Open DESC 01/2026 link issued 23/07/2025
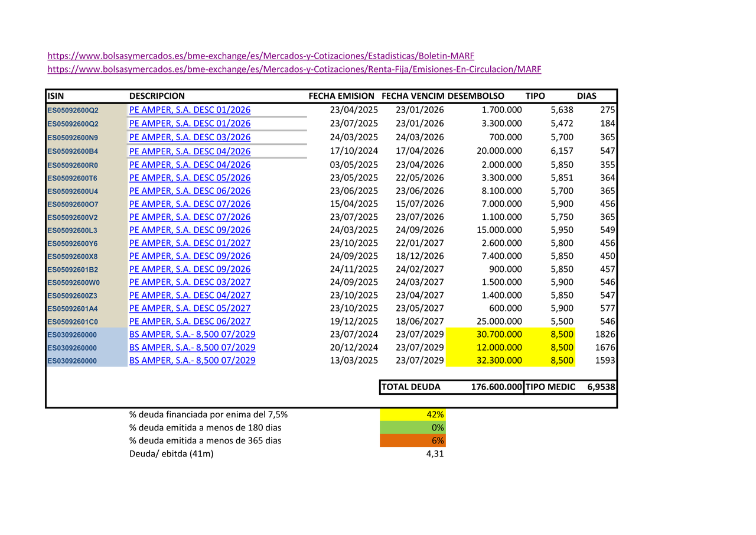The image size is (756, 535). pos(190,124)
